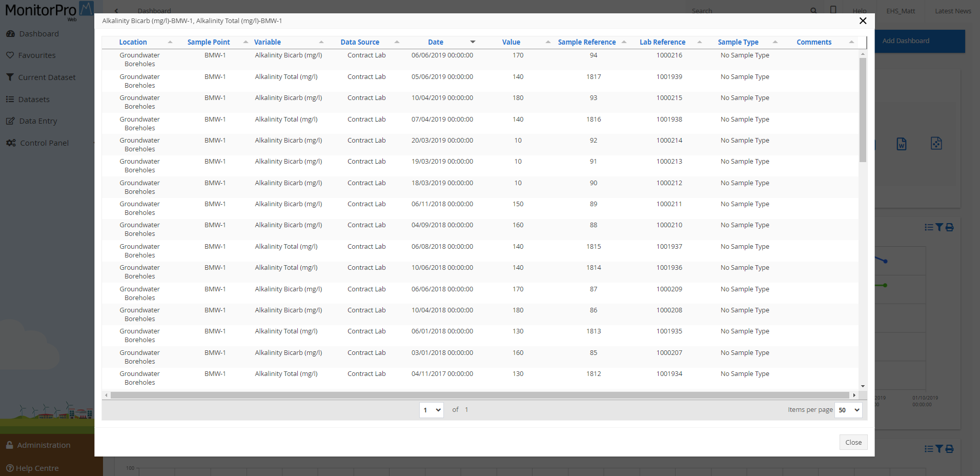This screenshot has width=980, height=476.
Task: Click the scroll down arrow of table
Action: (x=863, y=386)
